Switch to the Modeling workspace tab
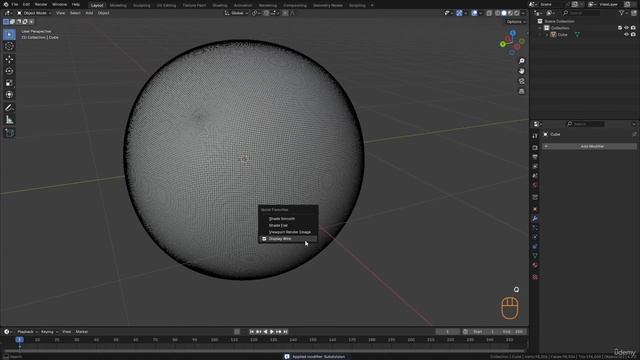 click(118, 5)
